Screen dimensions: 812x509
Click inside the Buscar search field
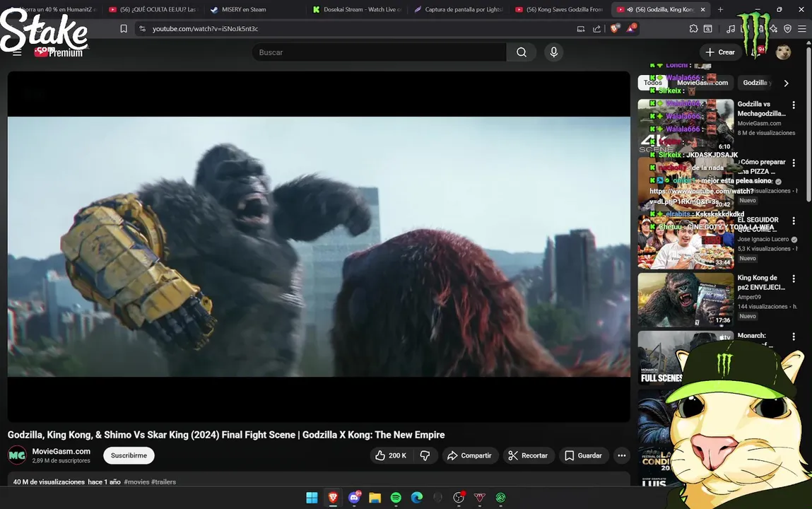[379, 52]
